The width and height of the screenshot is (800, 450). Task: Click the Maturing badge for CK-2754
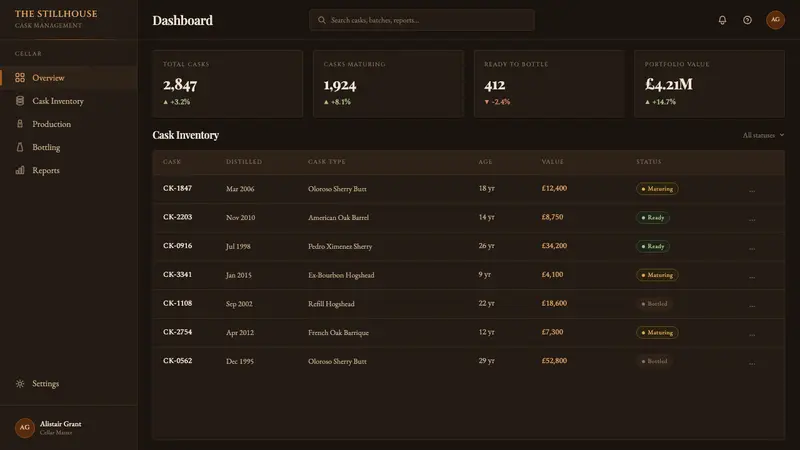coord(657,332)
